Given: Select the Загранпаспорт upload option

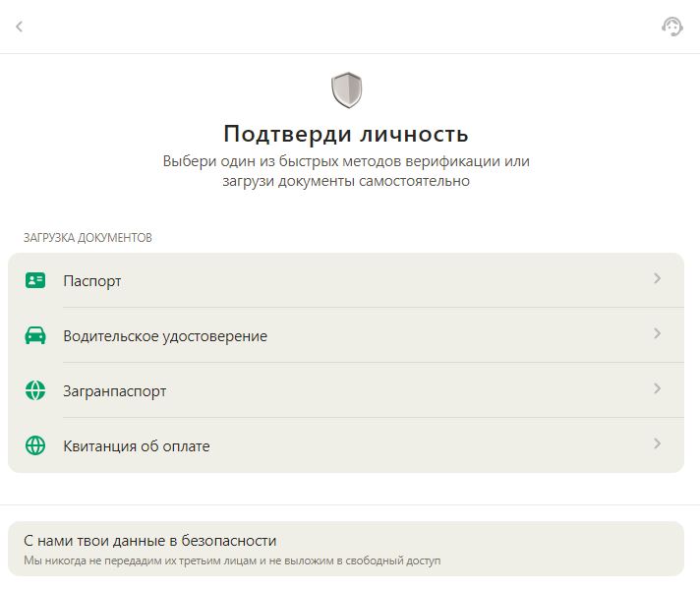Looking at the screenshot, I should pyautogui.click(x=115, y=391).
